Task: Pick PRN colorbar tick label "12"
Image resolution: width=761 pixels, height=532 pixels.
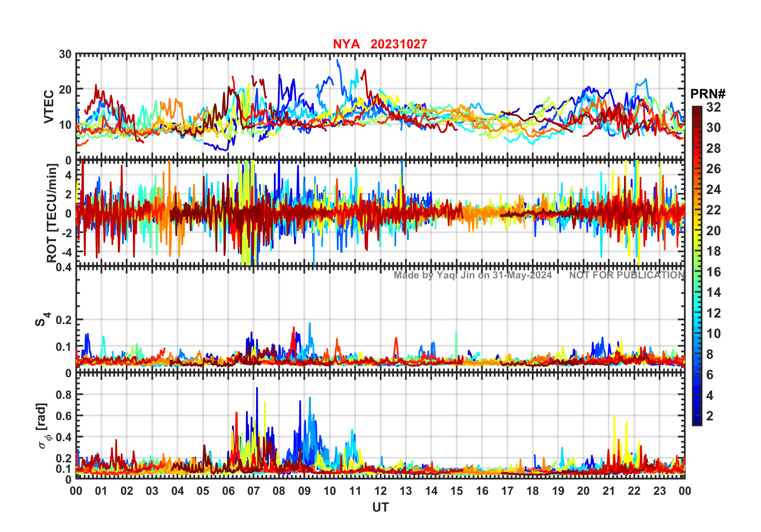Action: pyautogui.click(x=713, y=313)
